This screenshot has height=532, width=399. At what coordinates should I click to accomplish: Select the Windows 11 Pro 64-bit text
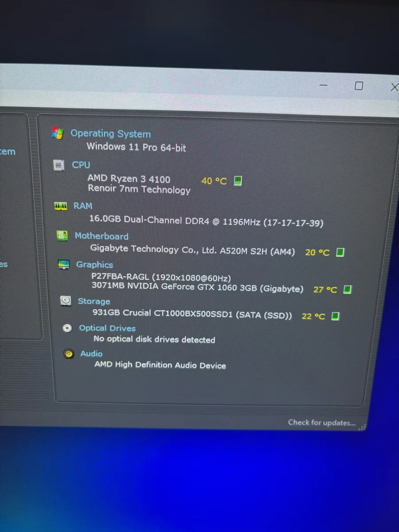(x=137, y=147)
